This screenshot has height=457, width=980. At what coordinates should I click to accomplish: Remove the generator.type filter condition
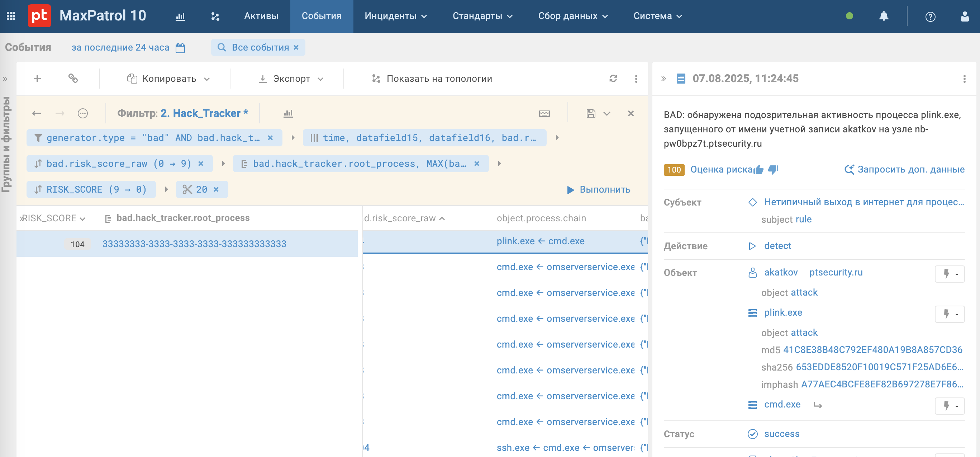[x=270, y=138]
